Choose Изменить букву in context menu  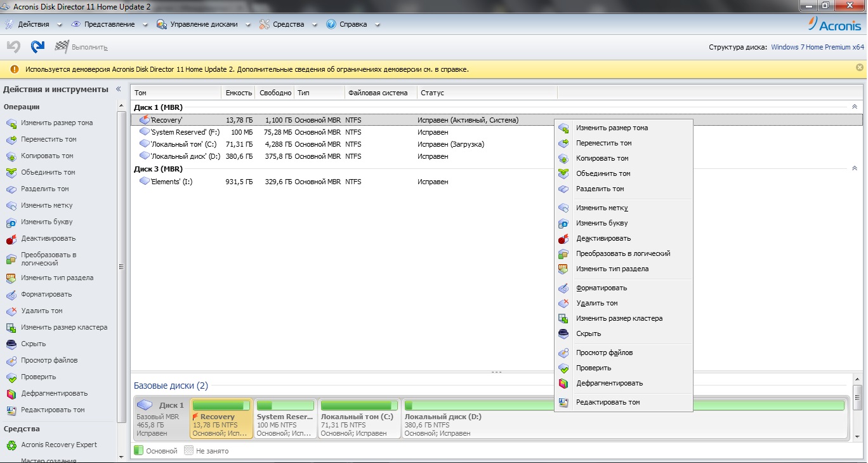coord(623,223)
